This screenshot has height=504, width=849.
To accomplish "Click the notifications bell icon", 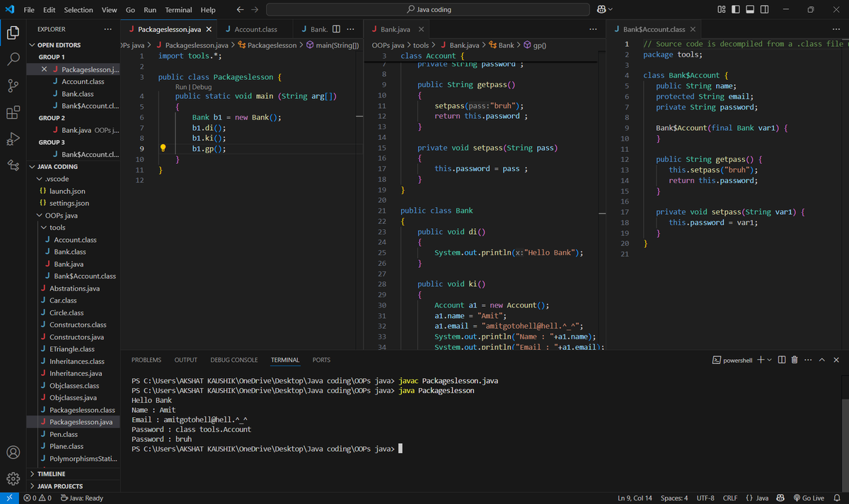I will (836, 498).
